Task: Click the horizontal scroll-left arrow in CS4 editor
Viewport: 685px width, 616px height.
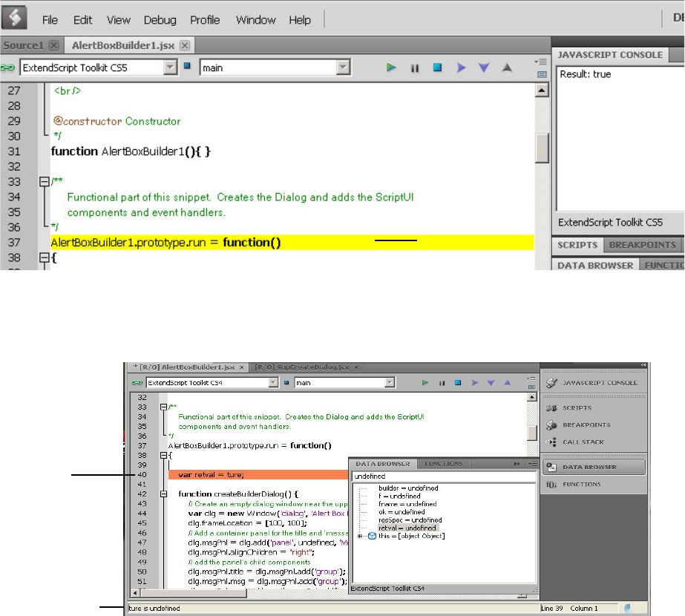Action: [135, 593]
